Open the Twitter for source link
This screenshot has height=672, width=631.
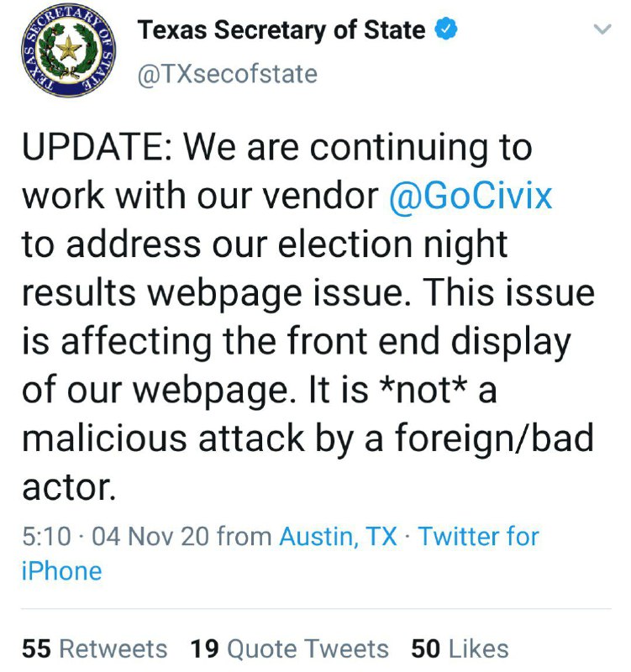coord(478,536)
